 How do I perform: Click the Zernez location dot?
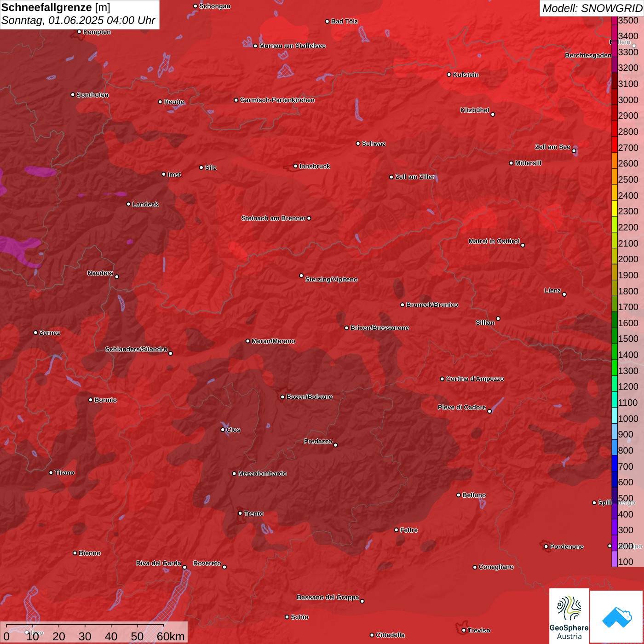pyautogui.click(x=36, y=333)
